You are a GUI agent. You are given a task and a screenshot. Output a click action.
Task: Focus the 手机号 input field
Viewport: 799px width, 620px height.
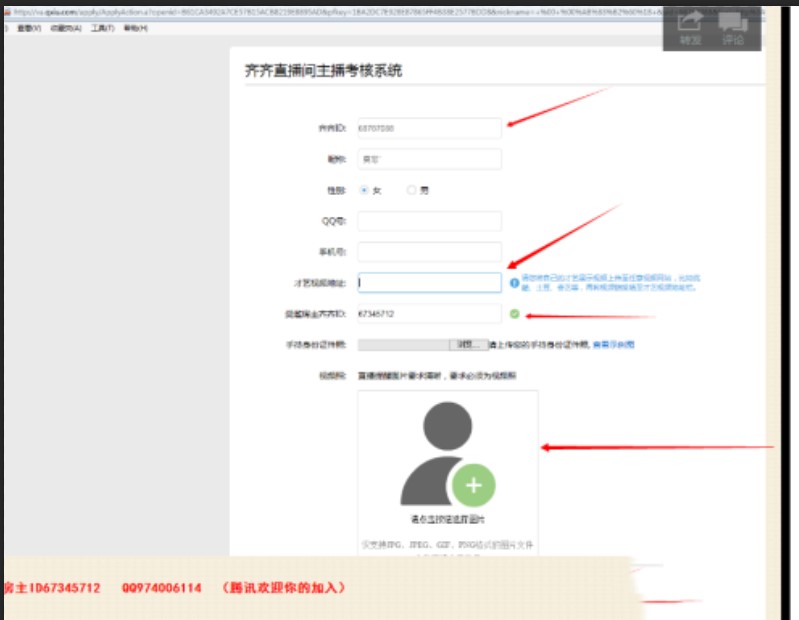tap(430, 252)
